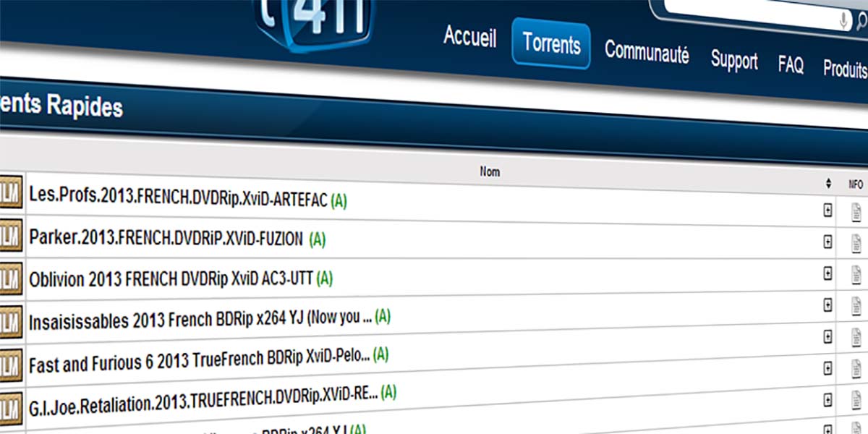
Task: Expand details plus button for Les.Profs row
Action: tap(828, 210)
